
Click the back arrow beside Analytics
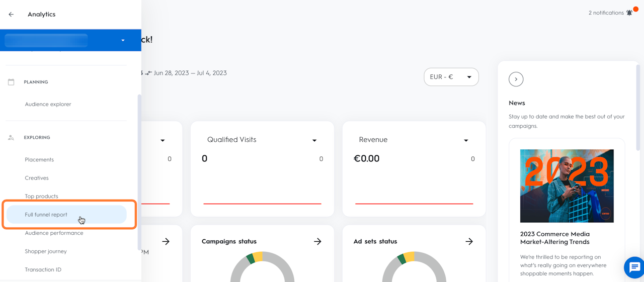[11, 15]
